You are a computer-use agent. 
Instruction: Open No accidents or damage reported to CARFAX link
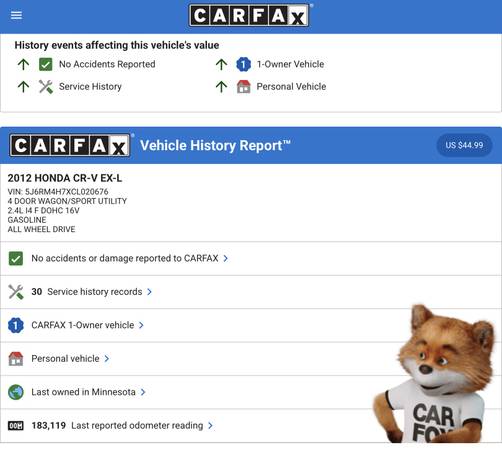point(125,258)
